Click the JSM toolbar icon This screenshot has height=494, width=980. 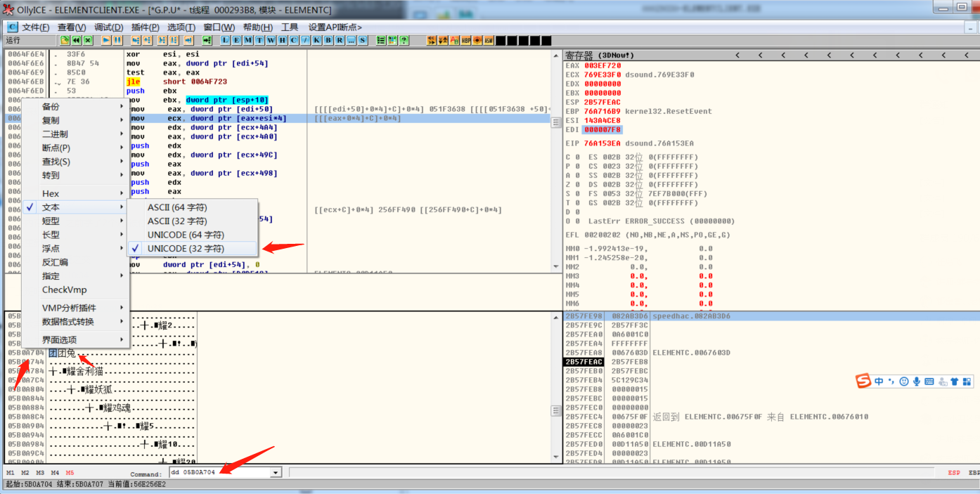489,40
